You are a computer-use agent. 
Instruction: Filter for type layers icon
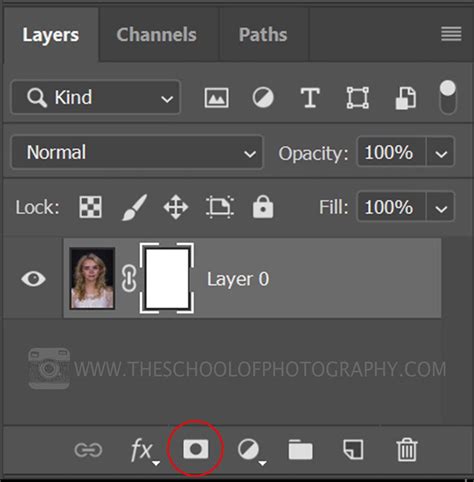[x=310, y=98]
